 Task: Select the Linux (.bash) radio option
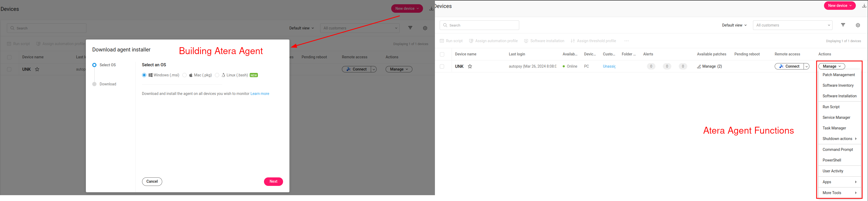coord(217,75)
